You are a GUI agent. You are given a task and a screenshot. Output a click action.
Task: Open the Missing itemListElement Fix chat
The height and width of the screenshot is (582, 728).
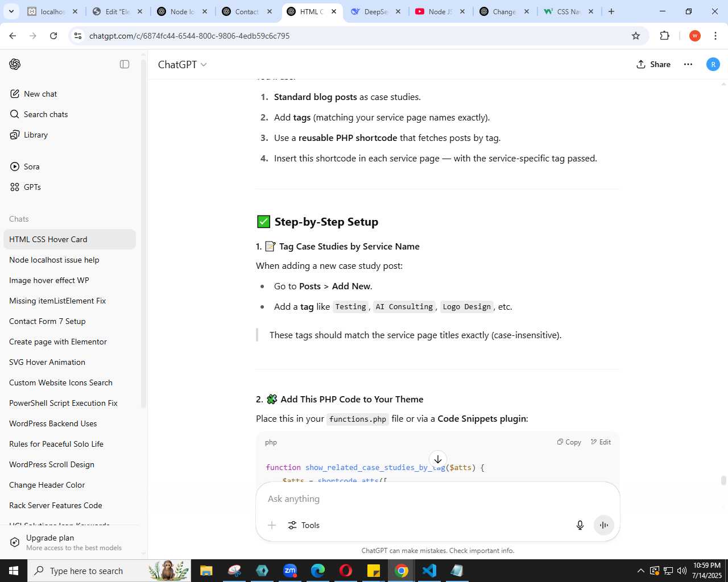[x=69, y=301]
